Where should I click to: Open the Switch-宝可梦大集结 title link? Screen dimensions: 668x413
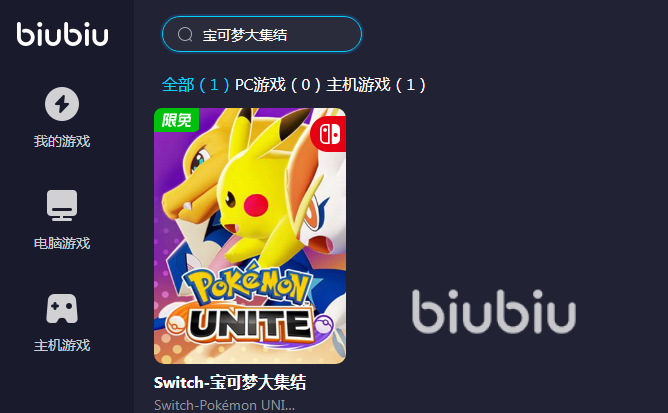230,382
